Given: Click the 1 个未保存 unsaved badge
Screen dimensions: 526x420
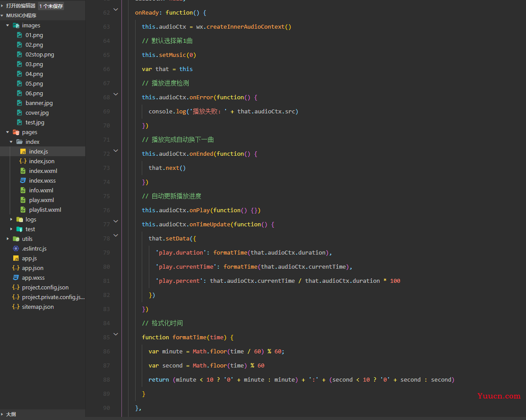Looking at the screenshot, I should (51, 6).
